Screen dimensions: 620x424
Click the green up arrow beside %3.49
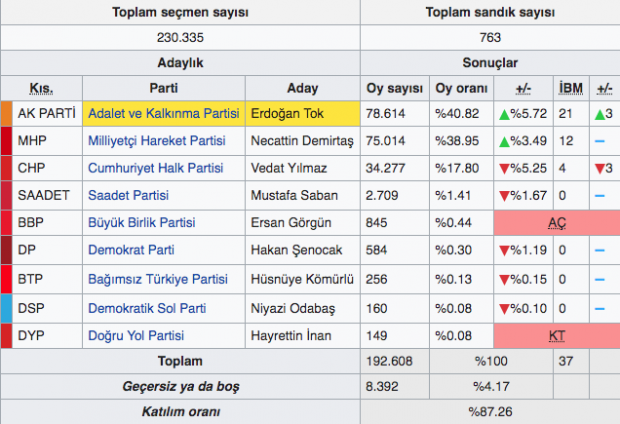pyautogui.click(x=504, y=142)
